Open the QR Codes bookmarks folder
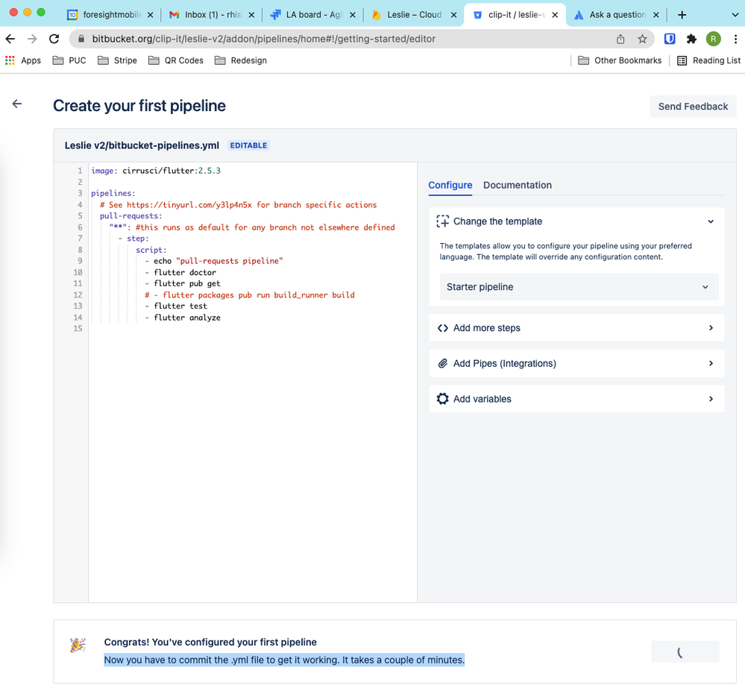Image resolution: width=745 pixels, height=700 pixels. [176, 60]
